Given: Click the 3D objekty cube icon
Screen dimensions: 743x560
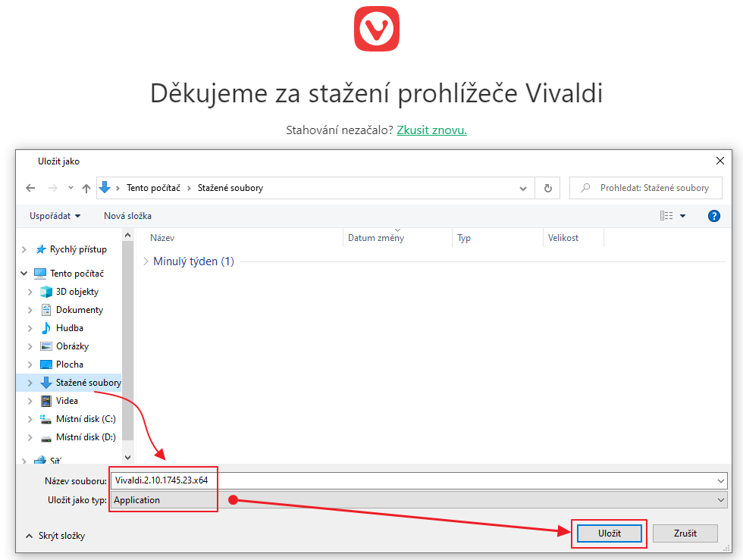Looking at the screenshot, I should (46, 292).
